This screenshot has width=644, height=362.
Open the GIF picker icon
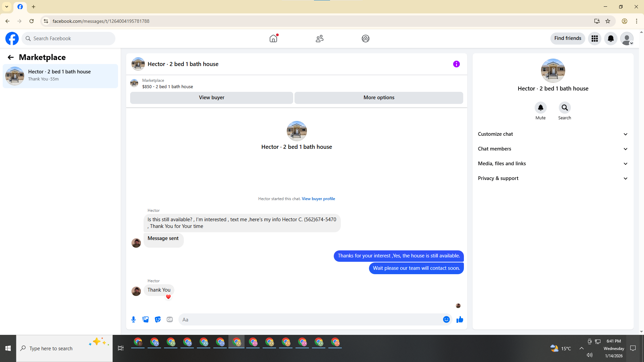(170, 319)
